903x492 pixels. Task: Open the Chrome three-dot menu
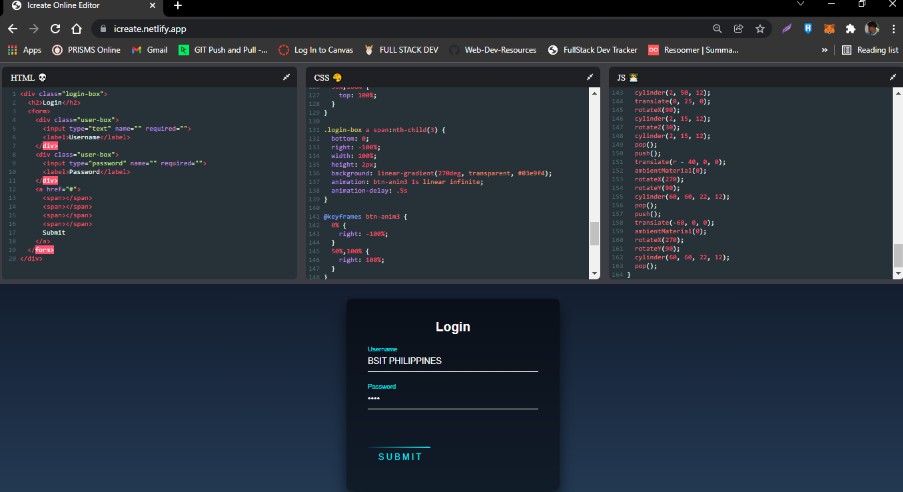892,29
